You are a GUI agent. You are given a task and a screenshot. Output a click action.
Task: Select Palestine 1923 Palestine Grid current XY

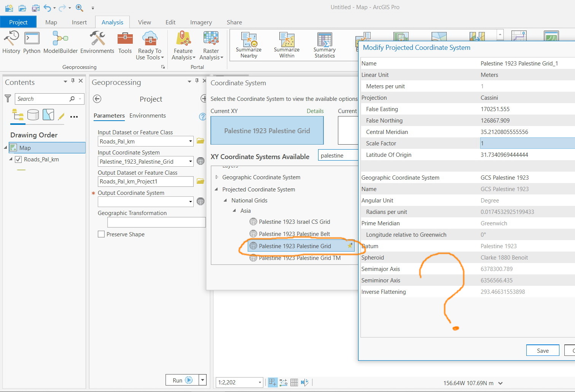pos(267,131)
